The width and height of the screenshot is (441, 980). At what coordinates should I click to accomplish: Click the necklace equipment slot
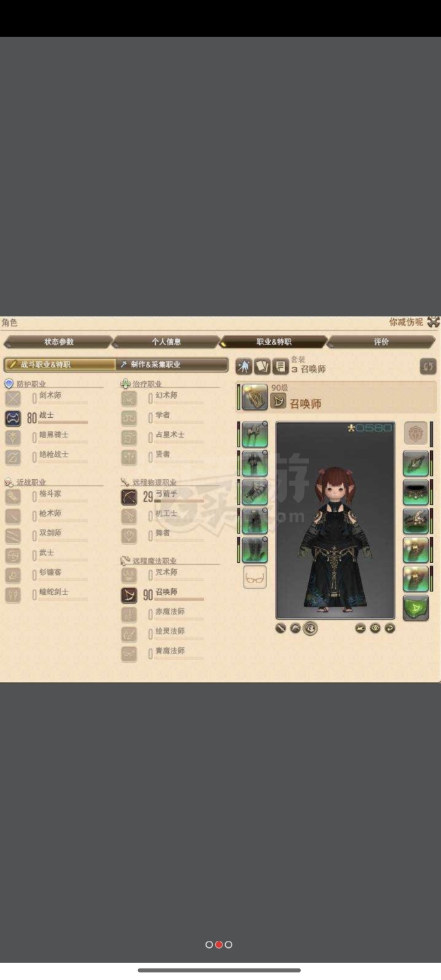pyautogui.click(x=416, y=492)
